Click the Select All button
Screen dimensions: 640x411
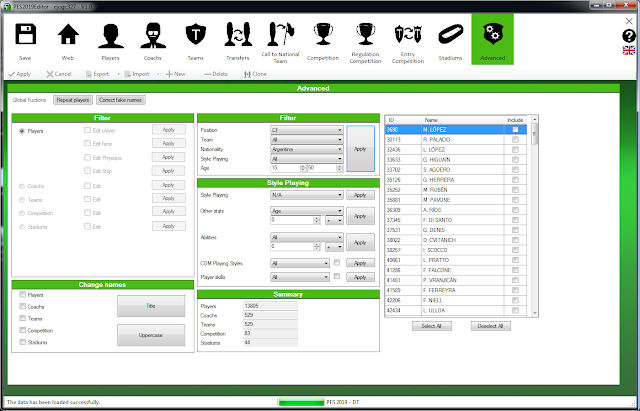(x=431, y=326)
